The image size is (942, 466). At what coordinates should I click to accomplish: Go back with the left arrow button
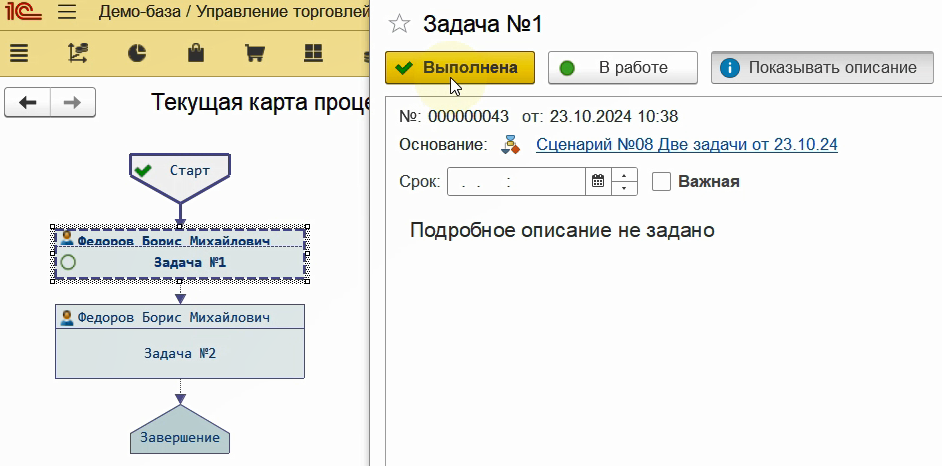click(x=28, y=103)
